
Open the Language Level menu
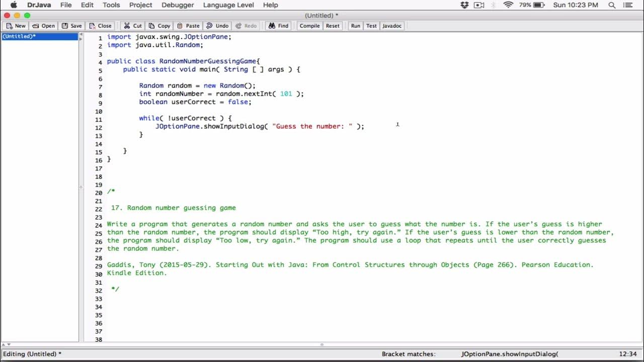coord(228,5)
